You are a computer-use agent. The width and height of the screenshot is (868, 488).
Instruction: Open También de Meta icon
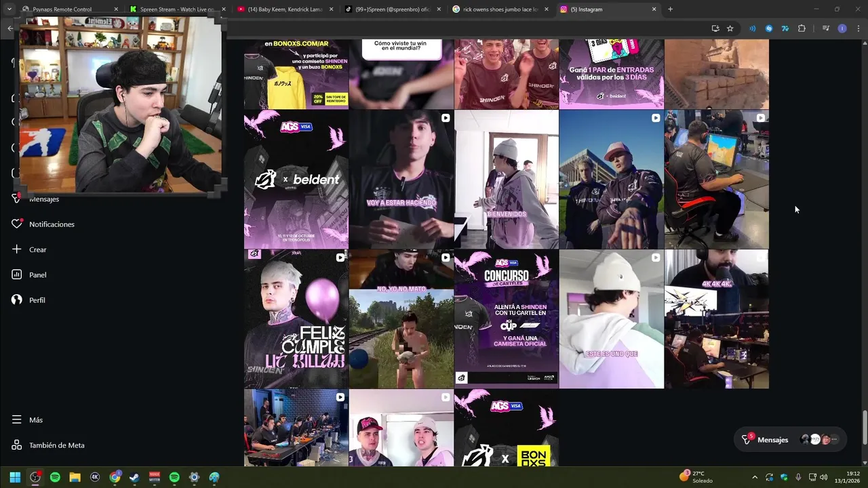click(17, 445)
